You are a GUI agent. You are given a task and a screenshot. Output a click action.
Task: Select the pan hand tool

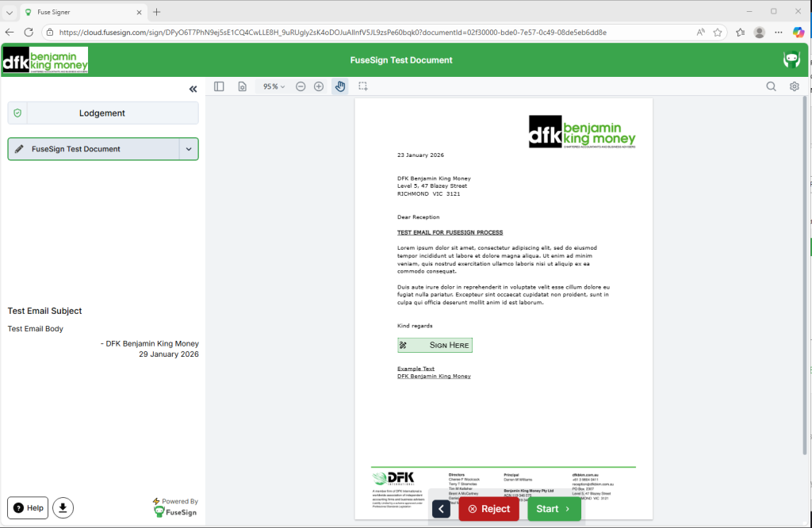pyautogui.click(x=340, y=86)
